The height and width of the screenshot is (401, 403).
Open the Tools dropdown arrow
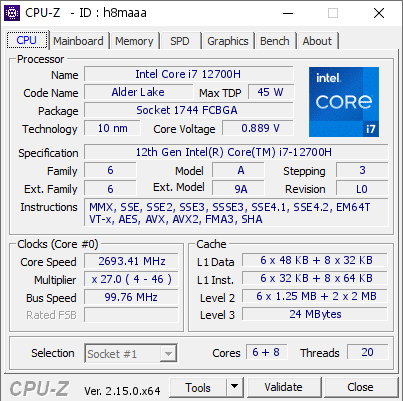(235, 387)
